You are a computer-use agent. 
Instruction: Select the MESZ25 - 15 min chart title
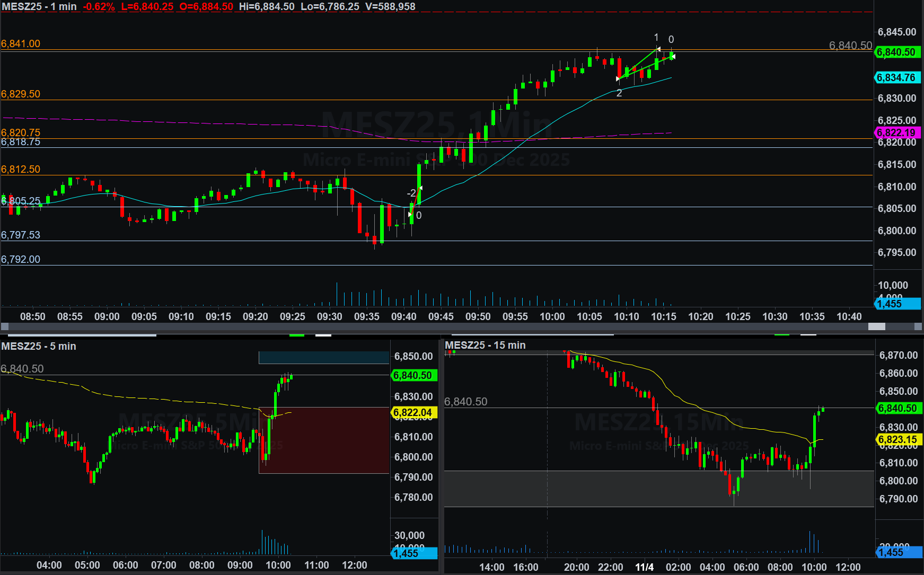click(x=485, y=345)
